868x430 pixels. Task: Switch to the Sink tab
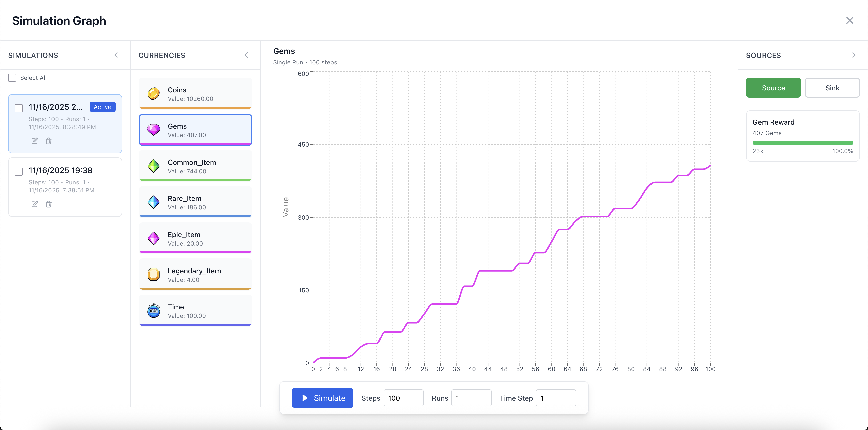pyautogui.click(x=832, y=88)
